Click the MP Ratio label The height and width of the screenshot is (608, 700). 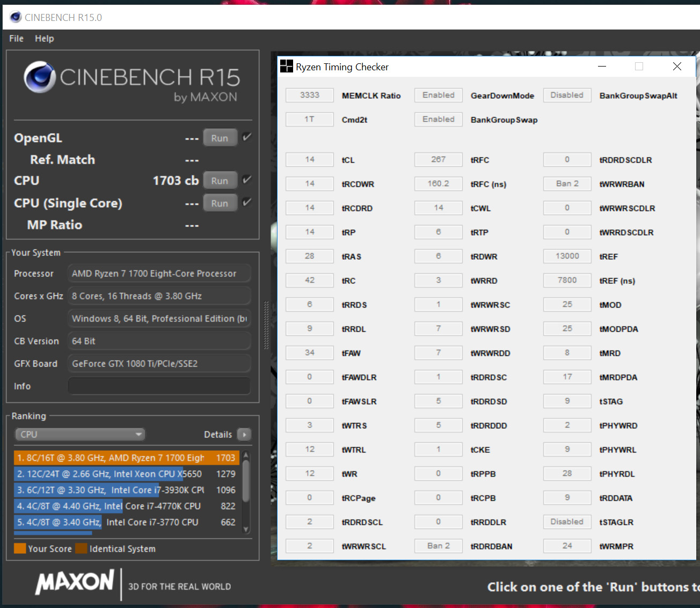pos(54,225)
